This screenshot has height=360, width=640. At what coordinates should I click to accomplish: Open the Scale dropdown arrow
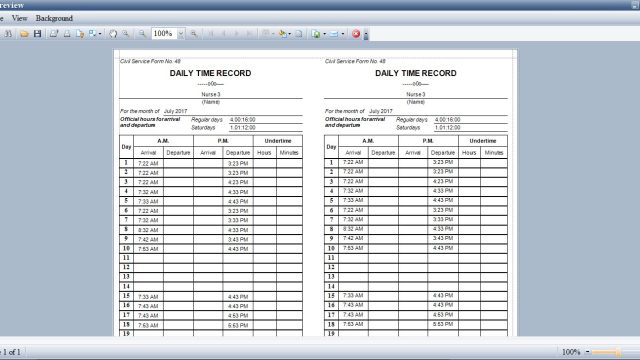(x=100, y=34)
